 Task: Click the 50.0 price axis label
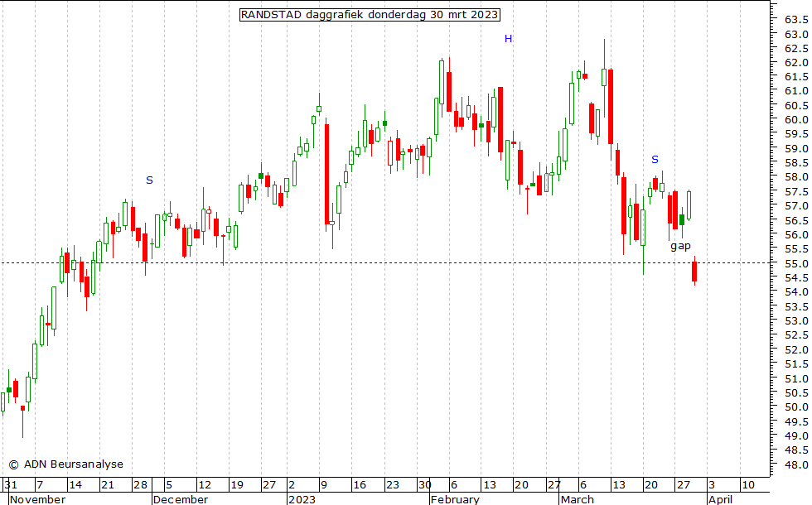pos(796,407)
